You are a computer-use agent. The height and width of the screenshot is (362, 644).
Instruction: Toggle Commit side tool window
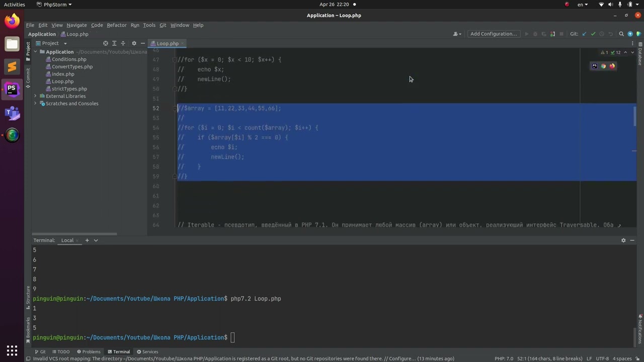point(28,78)
